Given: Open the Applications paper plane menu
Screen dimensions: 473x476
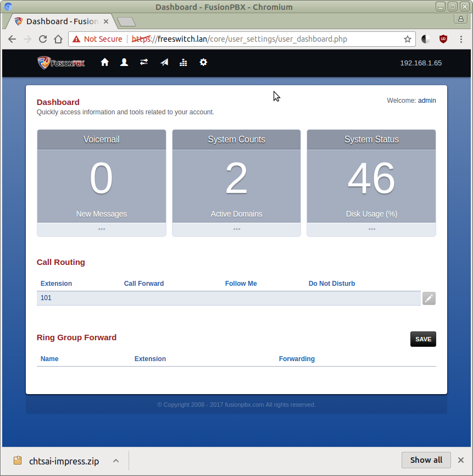Looking at the screenshot, I should (x=164, y=63).
